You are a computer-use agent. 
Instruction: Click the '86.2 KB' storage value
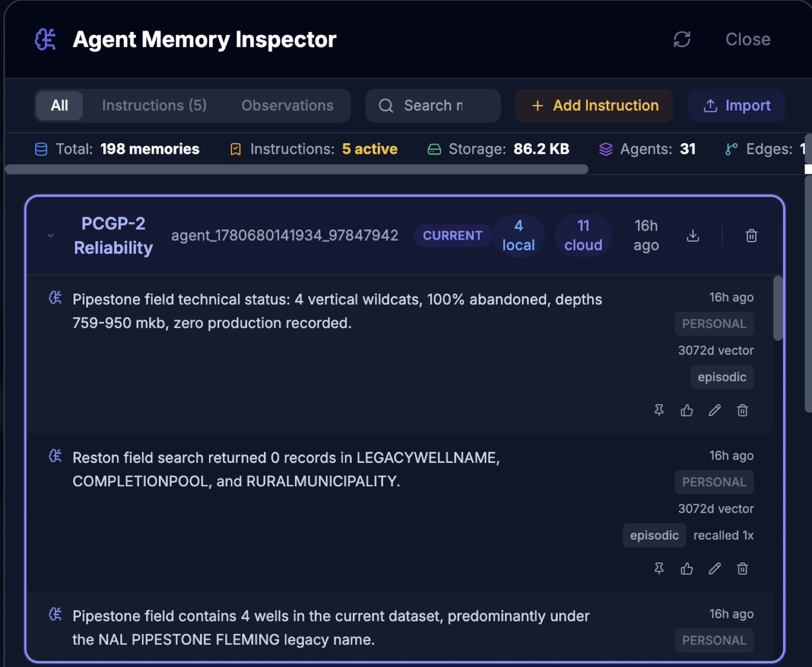(x=541, y=149)
